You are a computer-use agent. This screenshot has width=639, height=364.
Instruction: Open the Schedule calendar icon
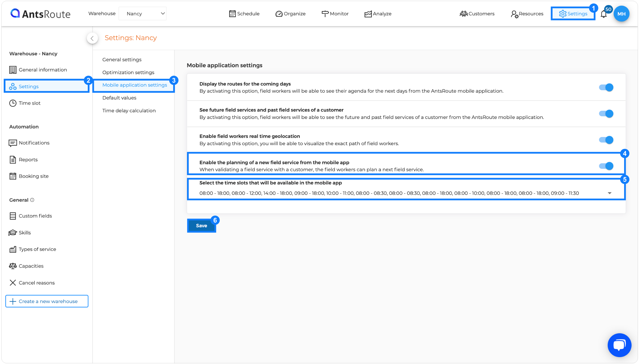(x=232, y=14)
